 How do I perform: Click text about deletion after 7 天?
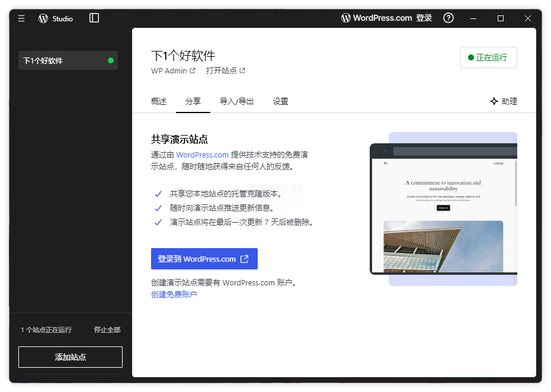click(242, 222)
